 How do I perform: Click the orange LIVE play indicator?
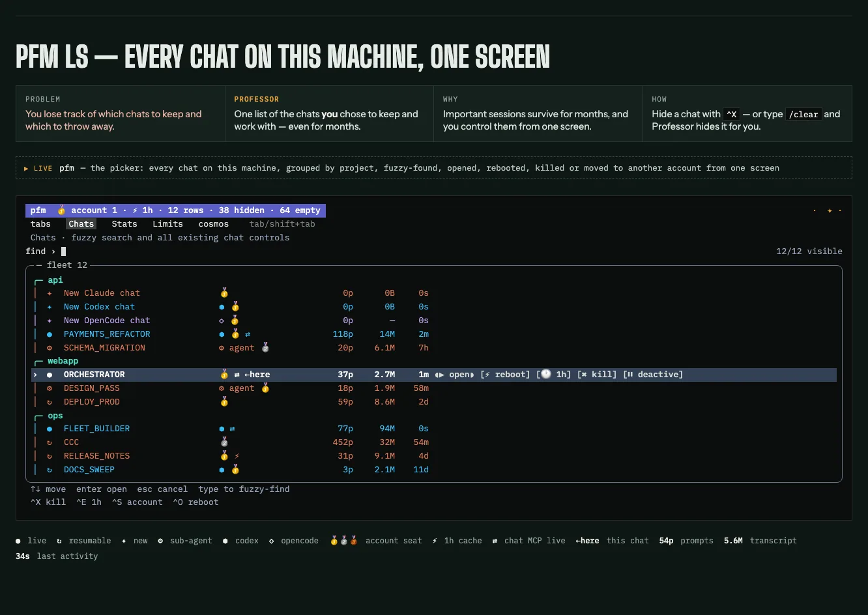38,168
